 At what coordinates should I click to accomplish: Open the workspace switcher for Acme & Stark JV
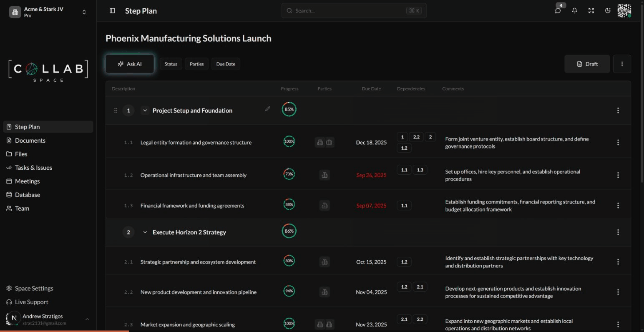point(84,12)
